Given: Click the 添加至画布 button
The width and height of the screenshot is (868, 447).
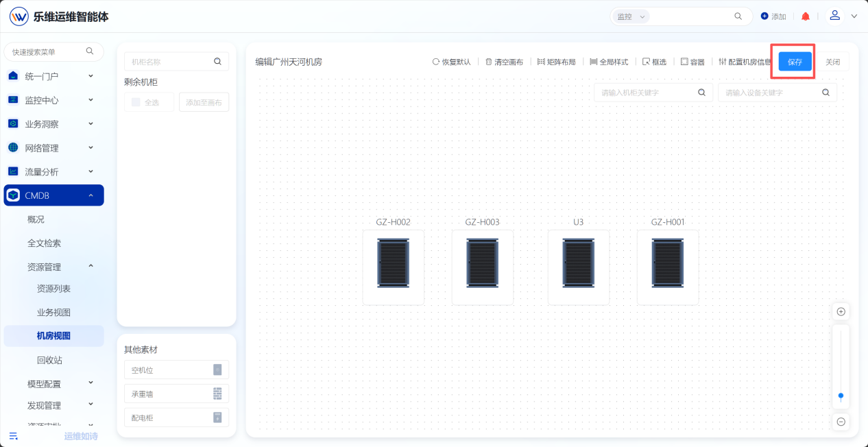Looking at the screenshot, I should (204, 102).
